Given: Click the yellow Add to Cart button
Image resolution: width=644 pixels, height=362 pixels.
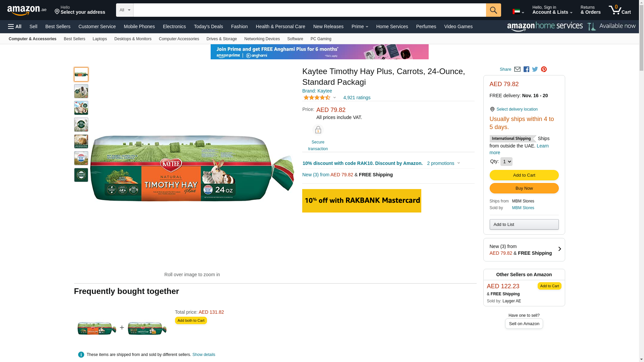Looking at the screenshot, I should (x=524, y=175).
